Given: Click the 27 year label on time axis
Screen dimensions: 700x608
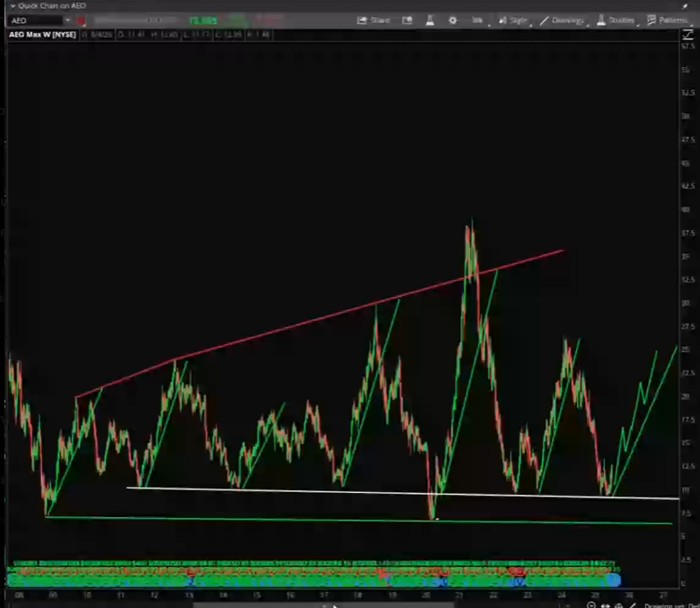Looking at the screenshot, I should pyautogui.click(x=663, y=595).
